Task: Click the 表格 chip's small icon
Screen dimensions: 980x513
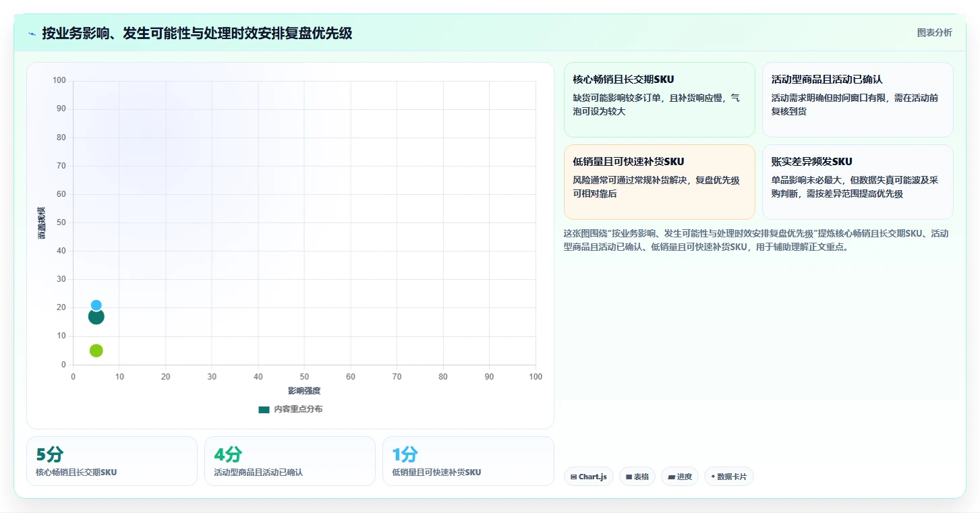Action: pyautogui.click(x=629, y=477)
